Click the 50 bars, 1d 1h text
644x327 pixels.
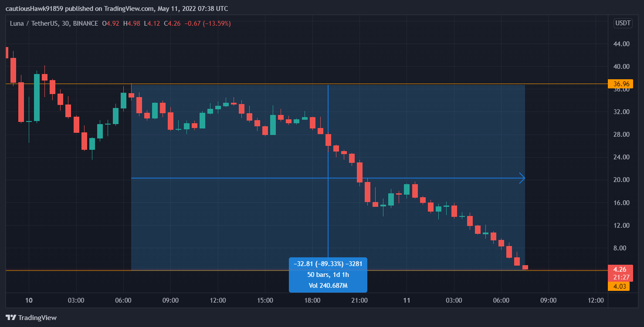pyautogui.click(x=328, y=275)
